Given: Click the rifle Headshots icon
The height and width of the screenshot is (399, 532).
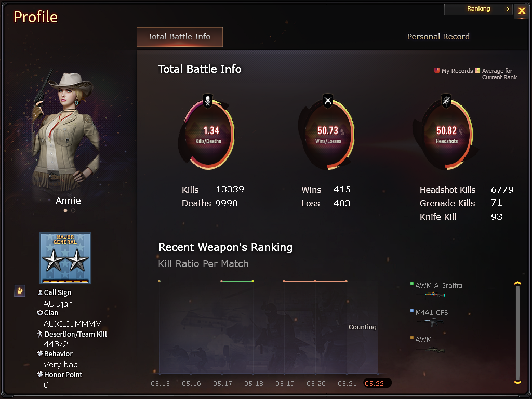Looking at the screenshot, I should (x=446, y=101).
